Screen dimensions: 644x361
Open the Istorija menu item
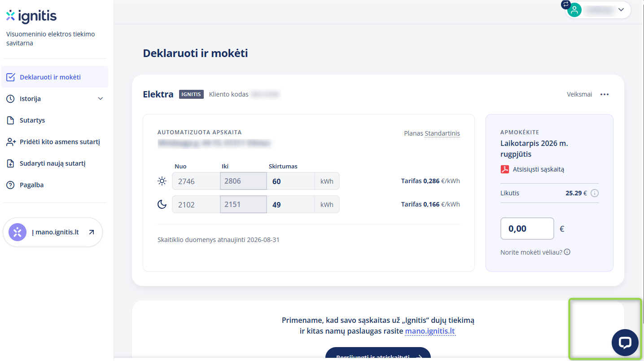(55, 99)
